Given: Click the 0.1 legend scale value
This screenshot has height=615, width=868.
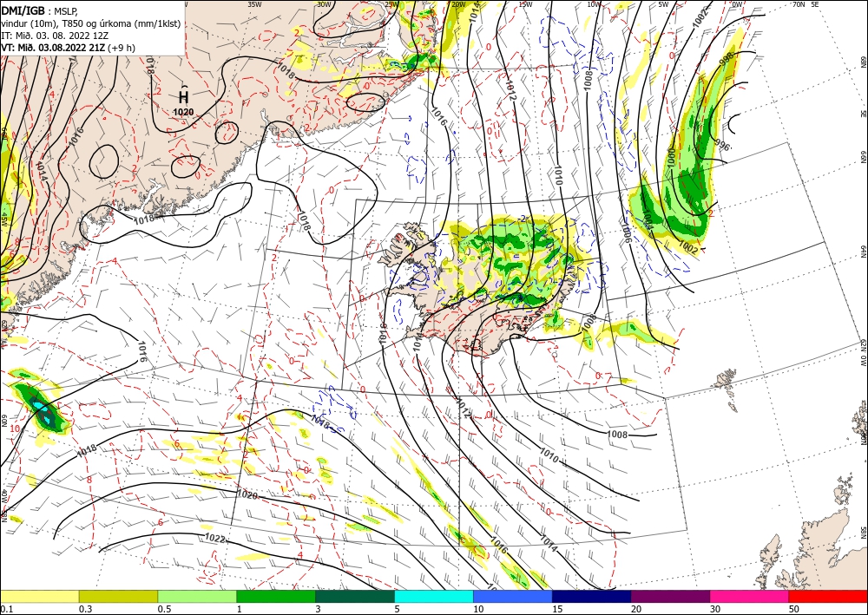Looking at the screenshot, I should point(6,609).
